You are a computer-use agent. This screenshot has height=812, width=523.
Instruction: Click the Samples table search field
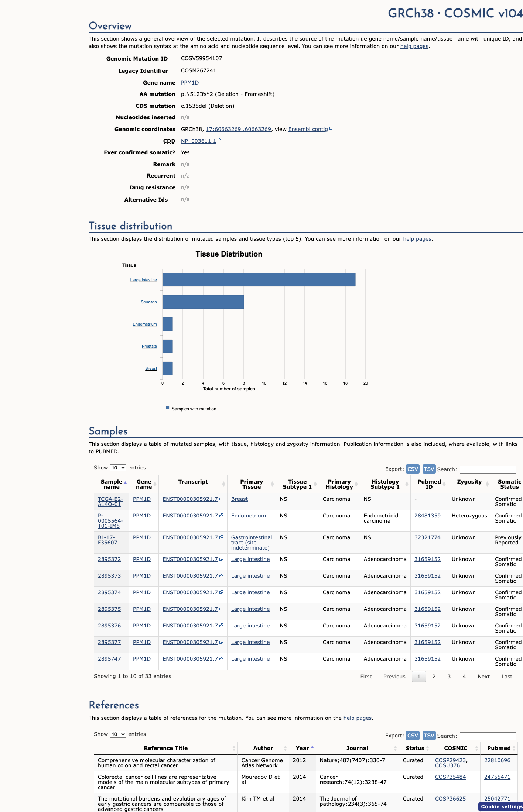(x=488, y=469)
